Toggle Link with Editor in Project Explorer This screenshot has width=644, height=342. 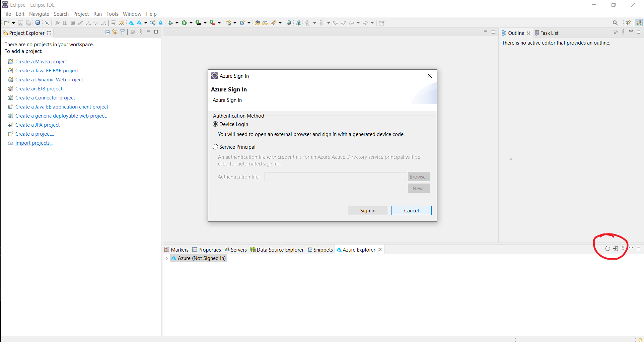[115, 32]
